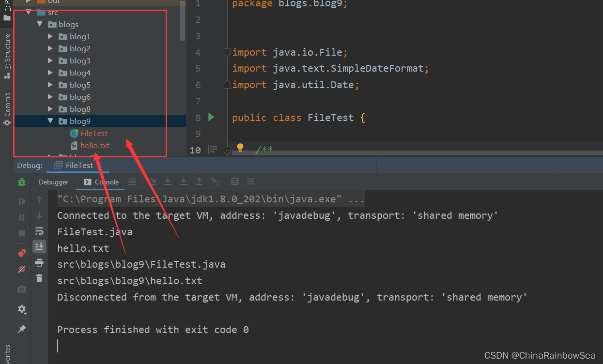Viewport: 603px width, 364px height.
Task: Click the editor horizontal scrollbar
Action: [417, 153]
